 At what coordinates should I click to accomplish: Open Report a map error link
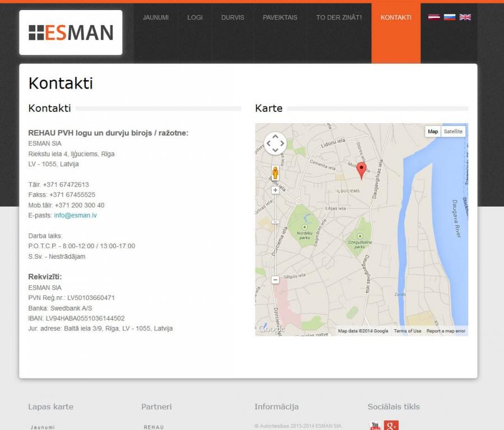446,331
